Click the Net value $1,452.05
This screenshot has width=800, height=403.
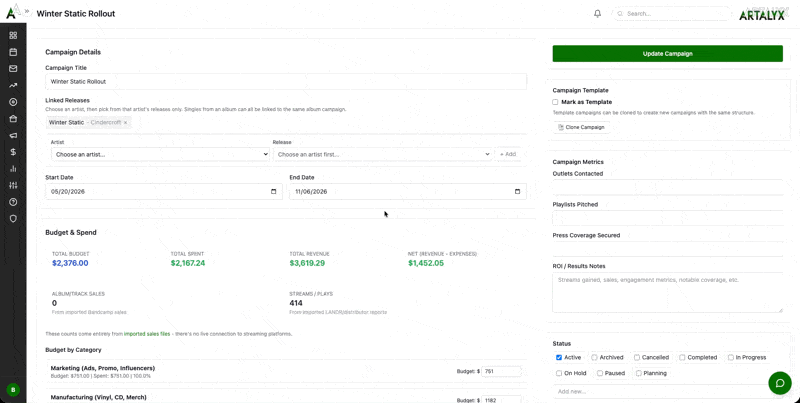426,263
